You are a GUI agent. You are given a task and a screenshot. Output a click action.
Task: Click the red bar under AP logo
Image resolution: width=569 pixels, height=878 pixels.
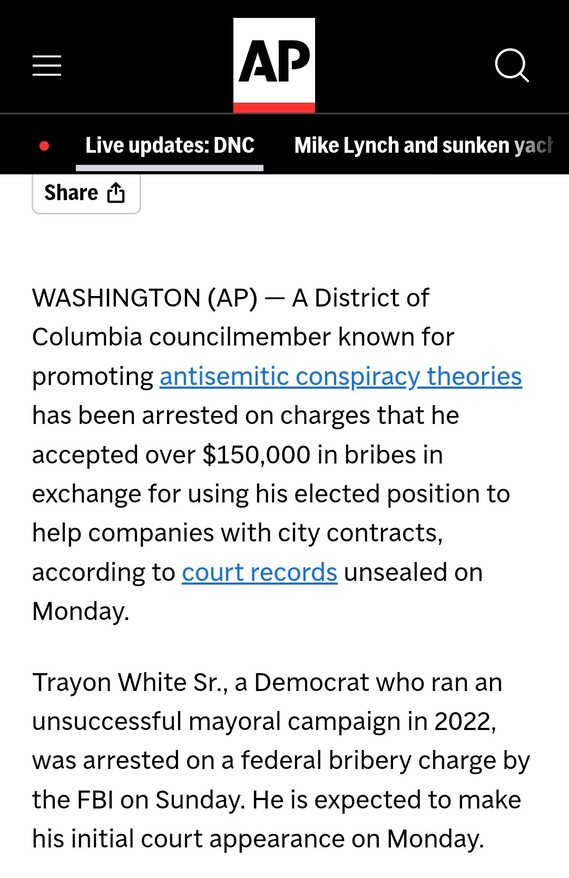click(x=274, y=108)
